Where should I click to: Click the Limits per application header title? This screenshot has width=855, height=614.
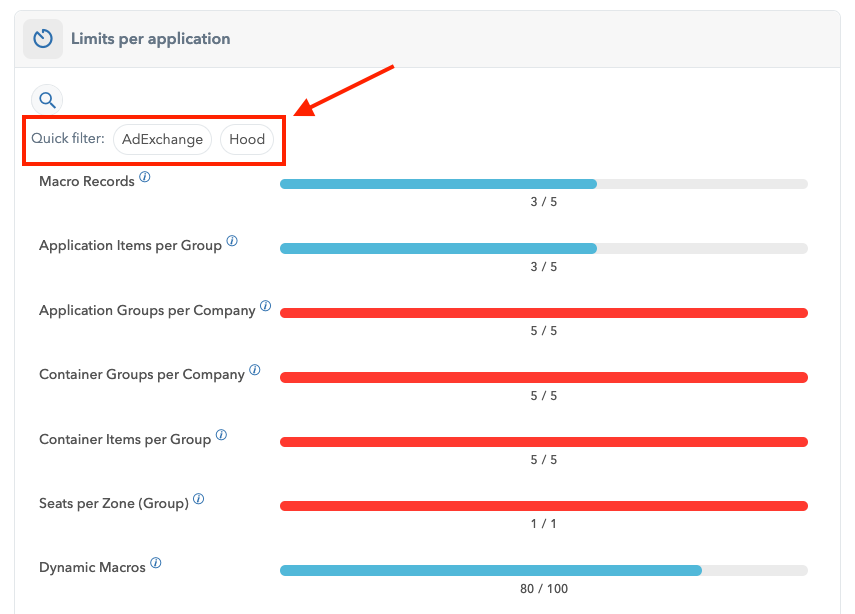[150, 39]
